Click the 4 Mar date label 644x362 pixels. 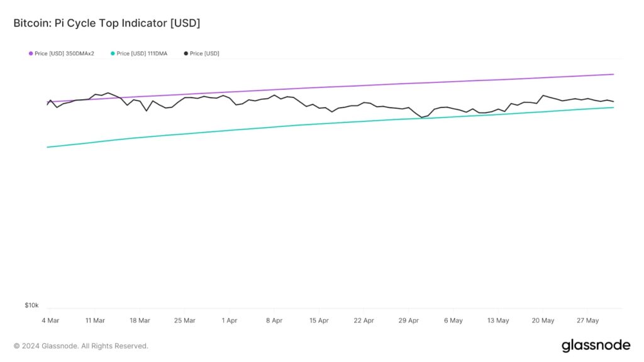[50, 321]
